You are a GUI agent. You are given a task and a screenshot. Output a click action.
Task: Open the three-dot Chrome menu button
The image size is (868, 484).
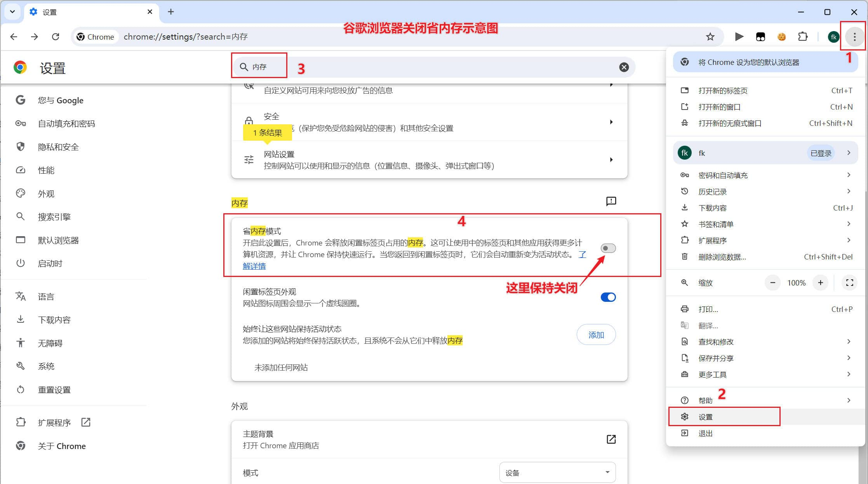854,37
